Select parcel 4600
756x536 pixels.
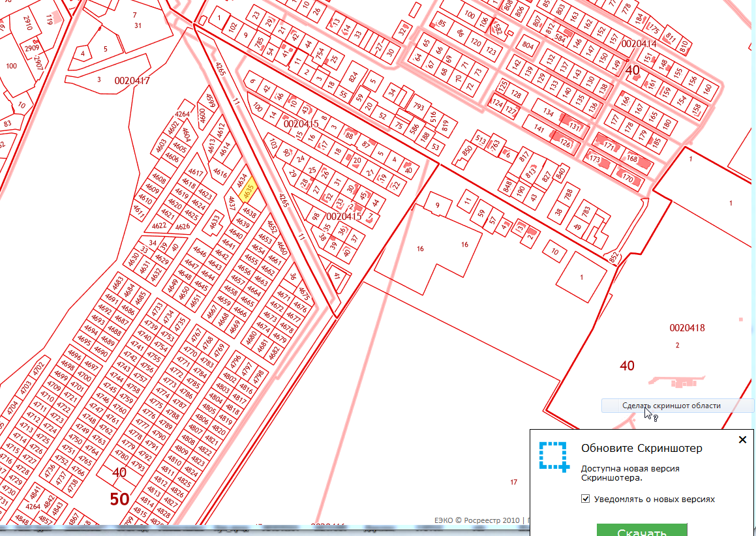202,115
